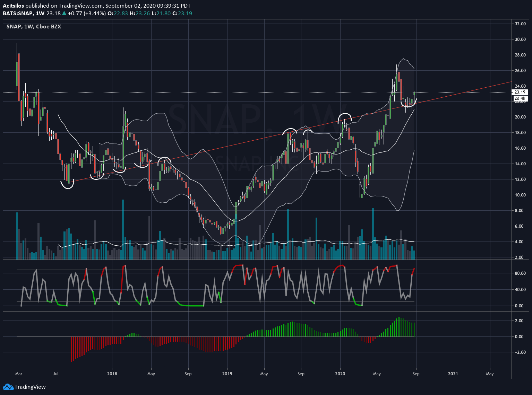Viewport: 532px width, 395px height.
Task: Click the 2020 label on time axis
Action: pos(340,374)
